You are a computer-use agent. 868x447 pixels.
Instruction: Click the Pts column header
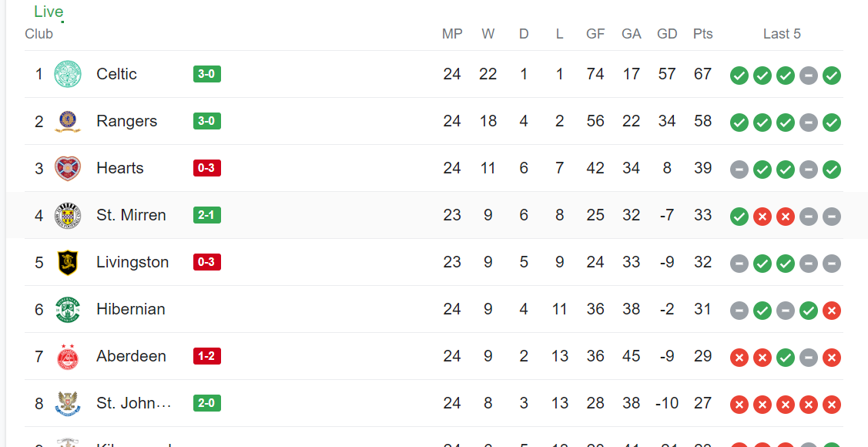703,34
